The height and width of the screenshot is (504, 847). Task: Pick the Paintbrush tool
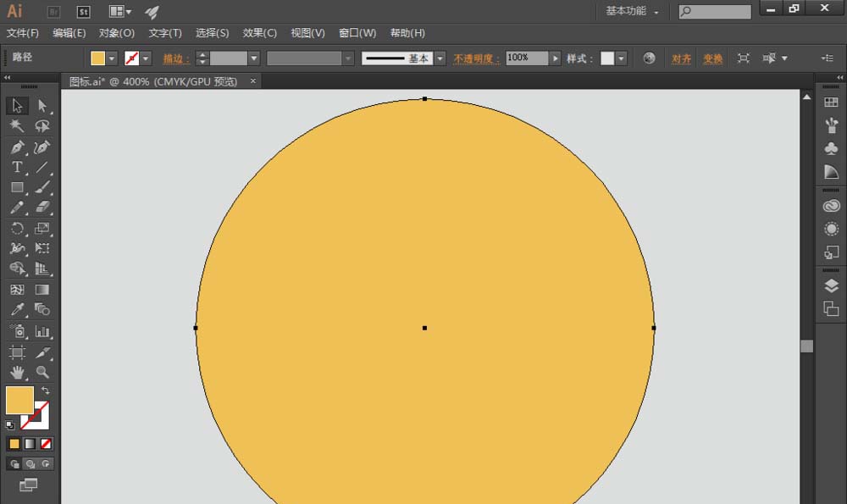(x=42, y=187)
